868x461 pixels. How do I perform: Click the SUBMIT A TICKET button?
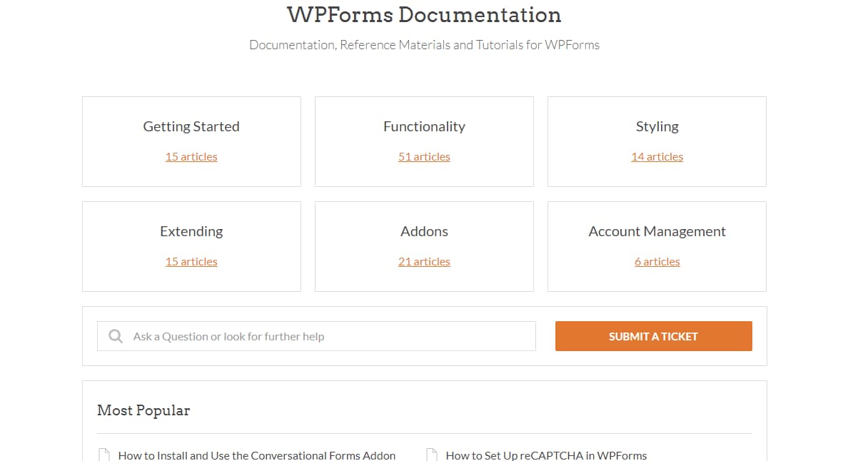click(x=653, y=335)
